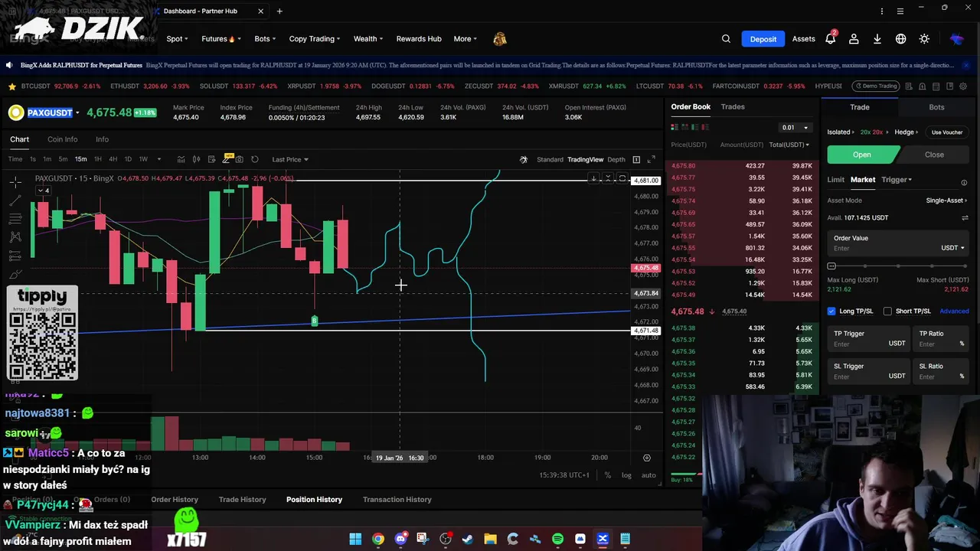Click the chart layout grid icon

coord(636,159)
